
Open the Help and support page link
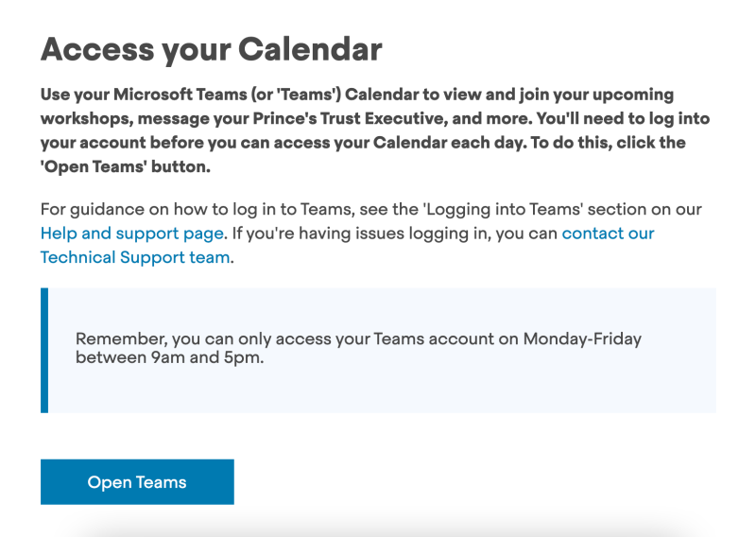coord(132,234)
